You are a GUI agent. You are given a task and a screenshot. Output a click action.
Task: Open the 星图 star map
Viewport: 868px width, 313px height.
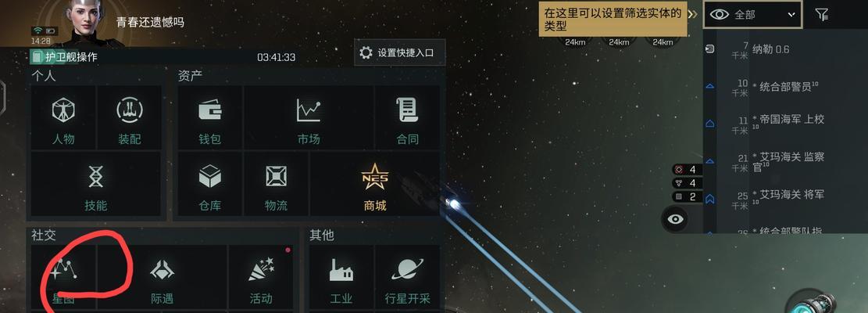(63, 277)
